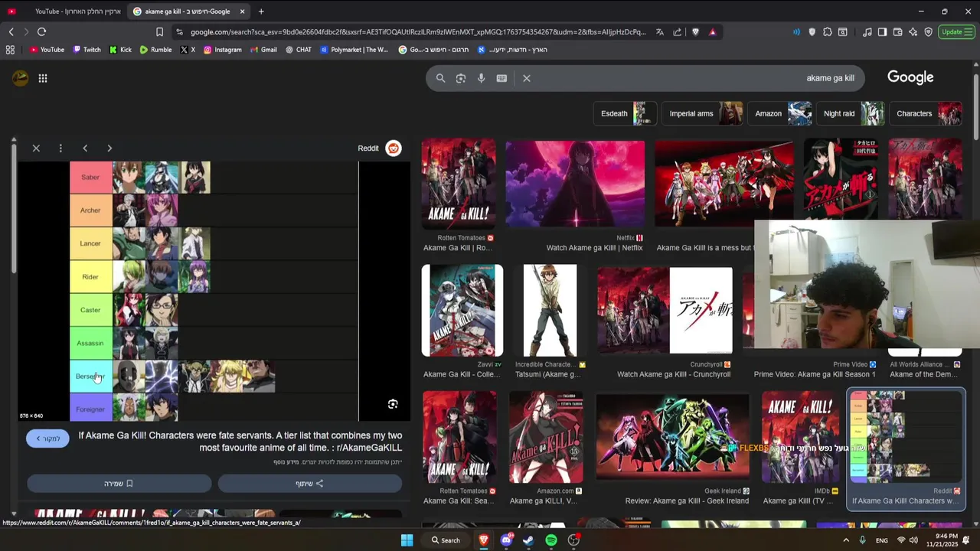Open the Reddit tier list thumbnail in results
The image size is (980, 551).
coord(906,437)
